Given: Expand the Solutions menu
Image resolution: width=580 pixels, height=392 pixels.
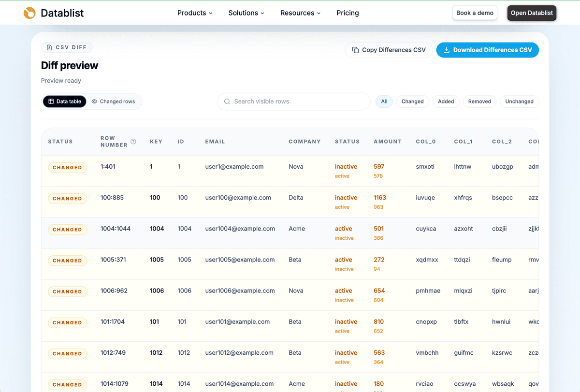Looking at the screenshot, I should pyautogui.click(x=246, y=13).
